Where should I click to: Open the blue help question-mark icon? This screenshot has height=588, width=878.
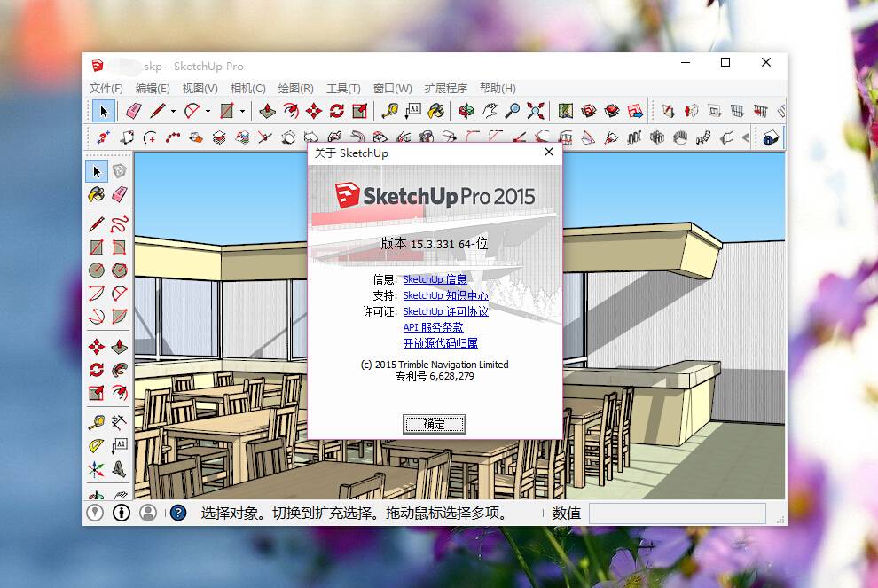tap(178, 513)
